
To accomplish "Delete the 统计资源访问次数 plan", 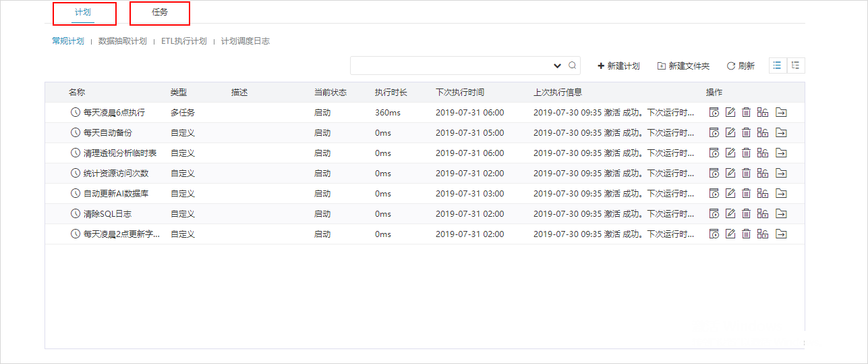I will click(x=746, y=174).
